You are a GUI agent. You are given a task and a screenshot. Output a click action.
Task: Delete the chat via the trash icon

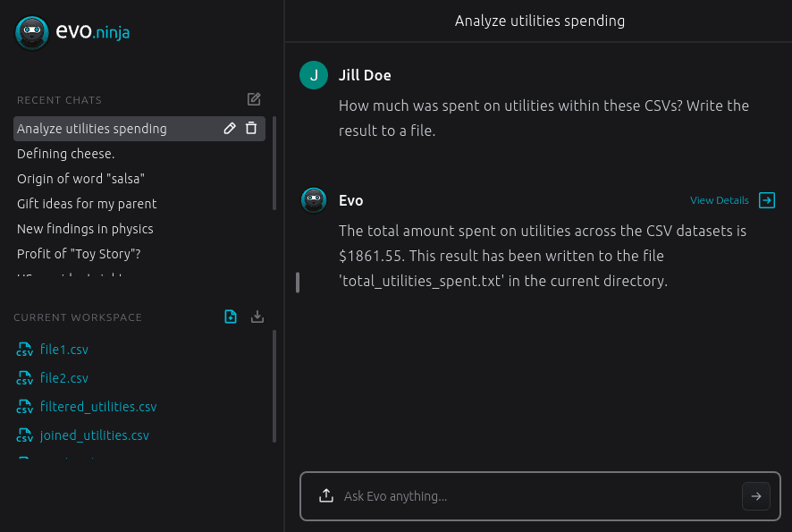251,128
